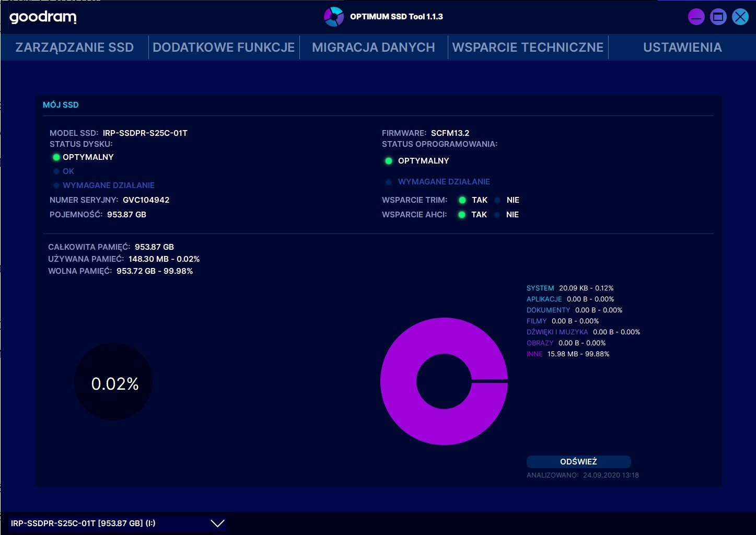The height and width of the screenshot is (535, 756).
Task: Click POJEMNOŚĆ value 953.87 GB
Action: [126, 215]
